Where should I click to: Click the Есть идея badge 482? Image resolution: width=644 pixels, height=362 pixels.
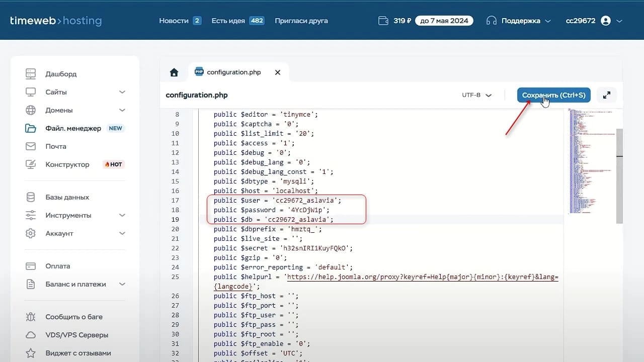coord(257,21)
